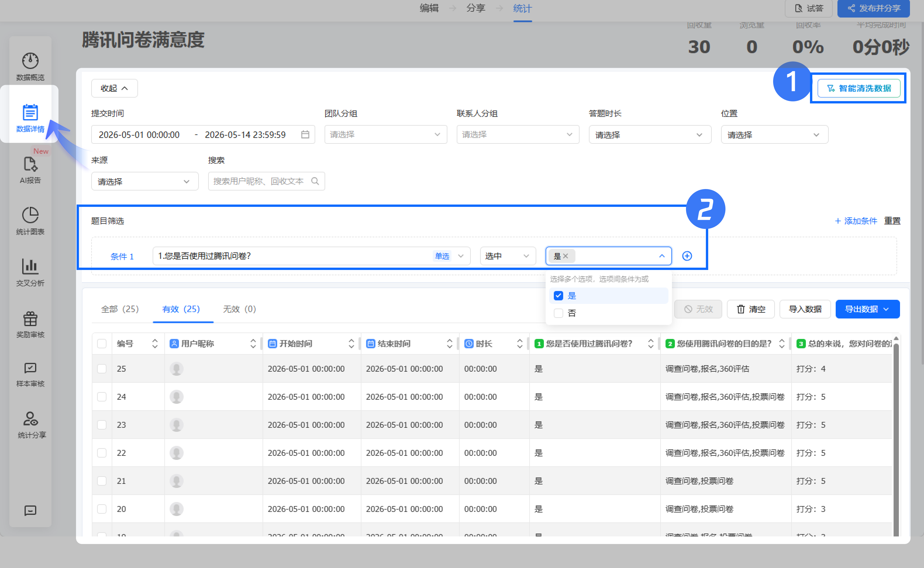This screenshot has height=568, width=924.
Task: Select the checkbox for row 22
Action: coord(101,453)
